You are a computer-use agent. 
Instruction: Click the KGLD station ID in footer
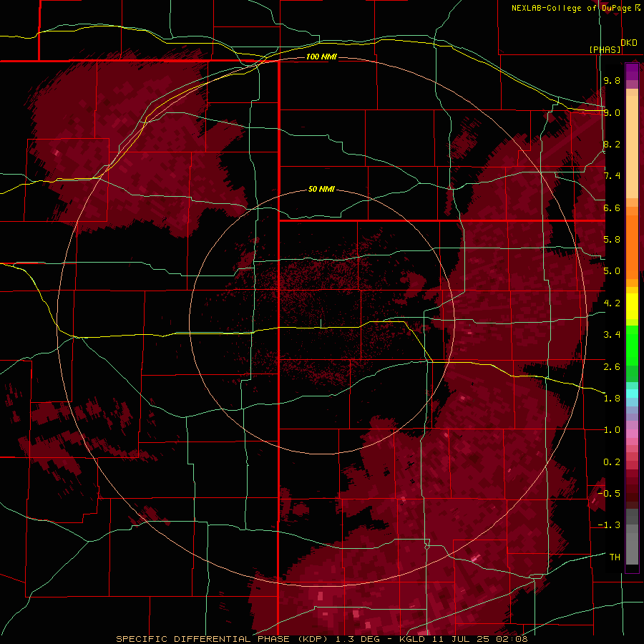414,639
